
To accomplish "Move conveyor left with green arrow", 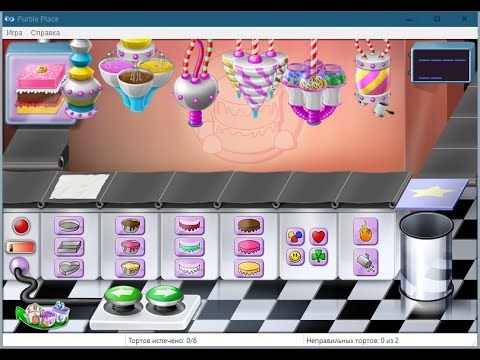I will [x=123, y=296].
